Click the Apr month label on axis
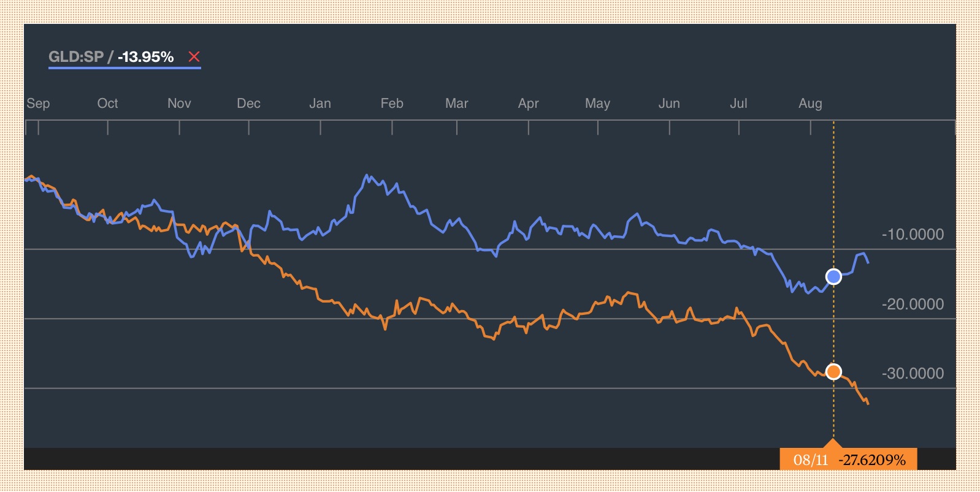Viewport: 980px width, 492px height. click(x=529, y=104)
